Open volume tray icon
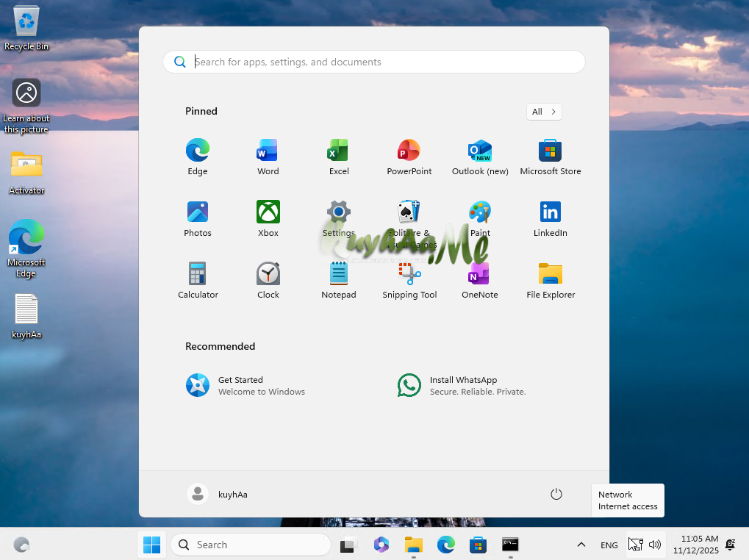Viewport: 749px width, 560px height. [x=655, y=545]
